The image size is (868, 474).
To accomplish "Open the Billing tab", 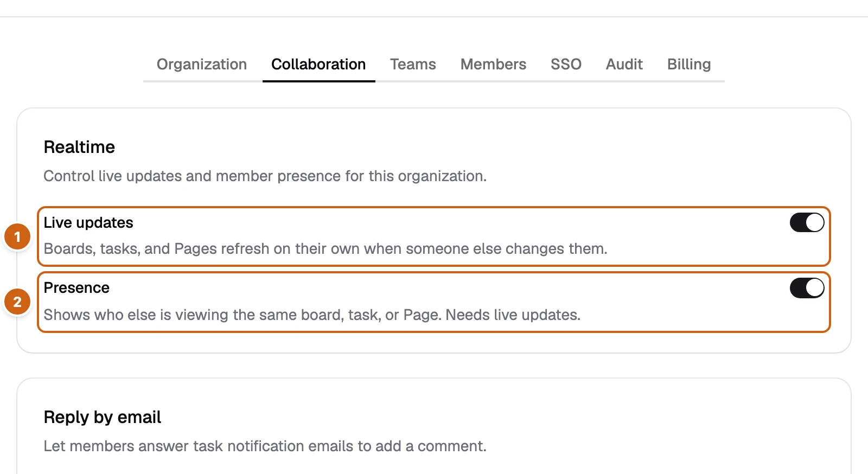I will pyautogui.click(x=689, y=65).
